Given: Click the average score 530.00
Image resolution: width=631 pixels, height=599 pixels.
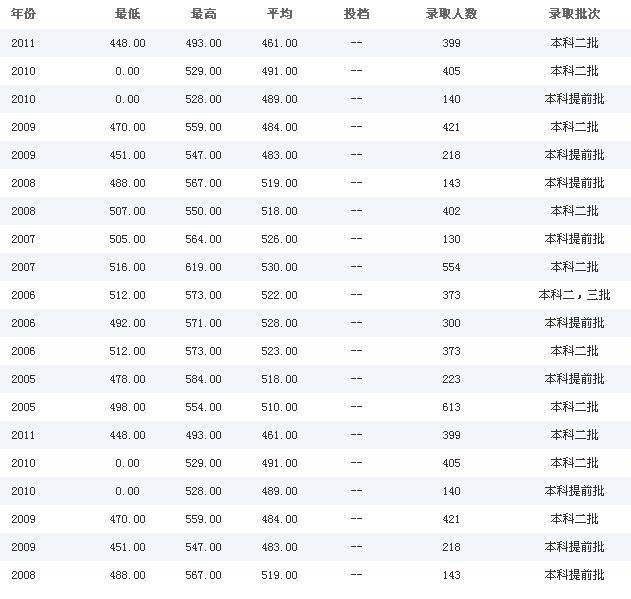Looking at the screenshot, I should [x=280, y=267].
